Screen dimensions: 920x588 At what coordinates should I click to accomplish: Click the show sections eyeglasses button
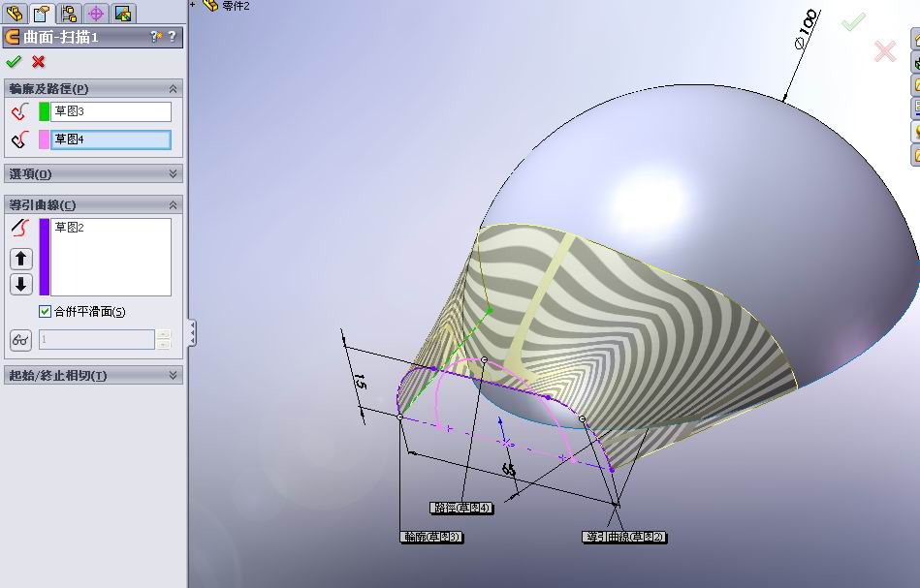[x=21, y=339]
